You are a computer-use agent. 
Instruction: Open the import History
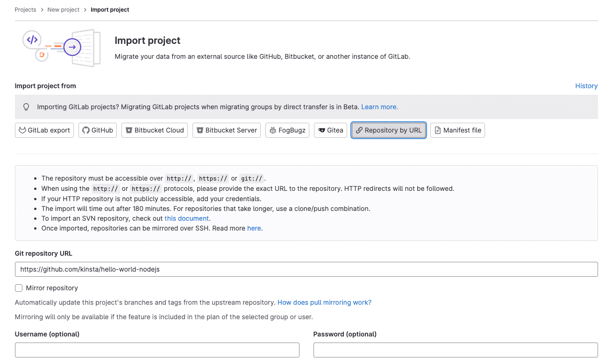pyautogui.click(x=586, y=86)
